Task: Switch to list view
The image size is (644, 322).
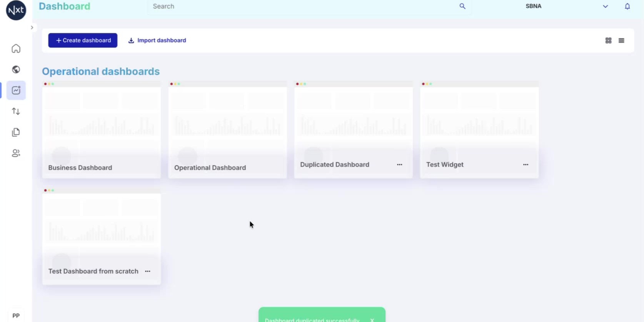Action: [621, 40]
